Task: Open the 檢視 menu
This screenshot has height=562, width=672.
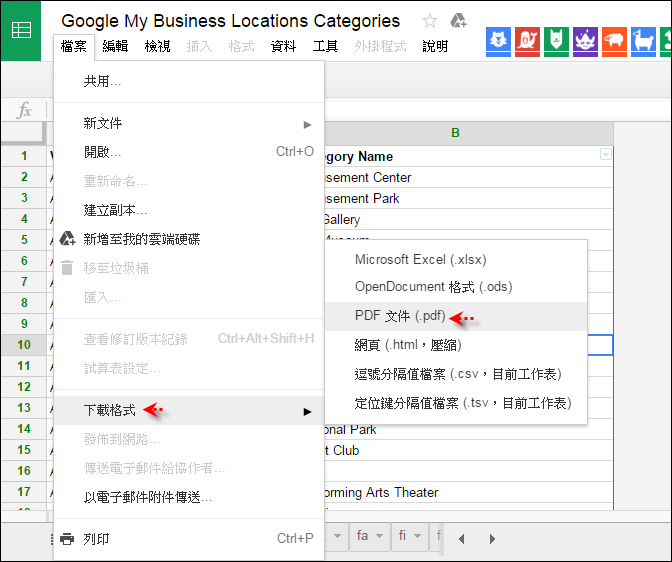Action: (157, 46)
